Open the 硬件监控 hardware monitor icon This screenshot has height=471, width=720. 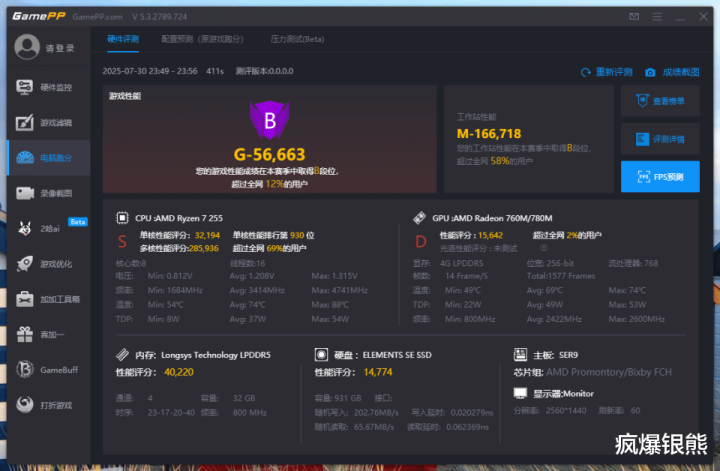coord(24,87)
